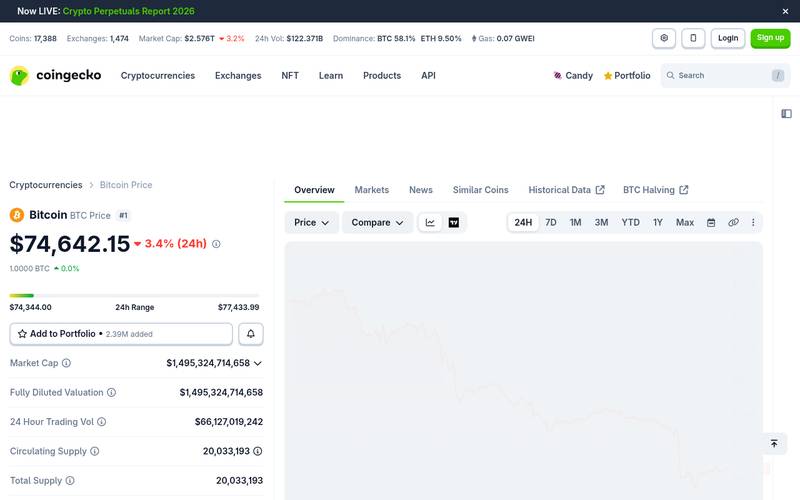
Task: Open the Exchanges menu
Action: [238, 76]
